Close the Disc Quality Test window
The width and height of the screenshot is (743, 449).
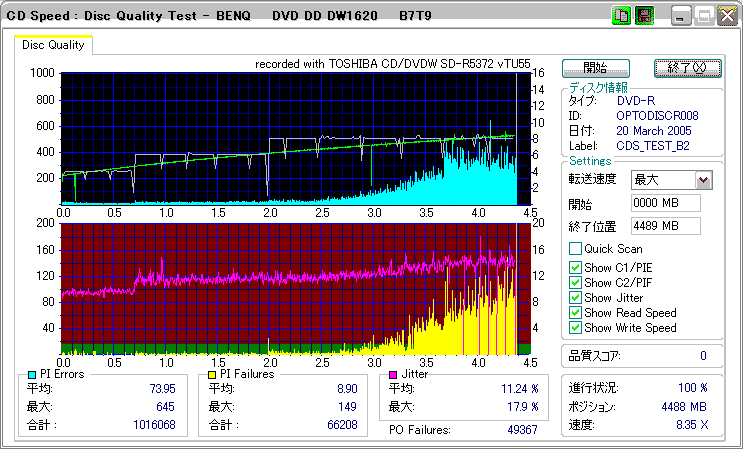click(728, 16)
